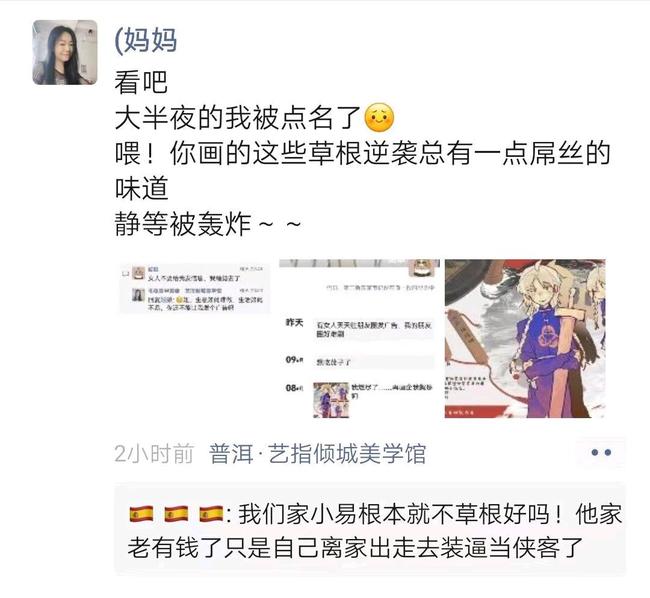Viewport: 650px width, 598px height.
Task: Click the blushing smiley emoji in the post
Action: tap(379, 118)
